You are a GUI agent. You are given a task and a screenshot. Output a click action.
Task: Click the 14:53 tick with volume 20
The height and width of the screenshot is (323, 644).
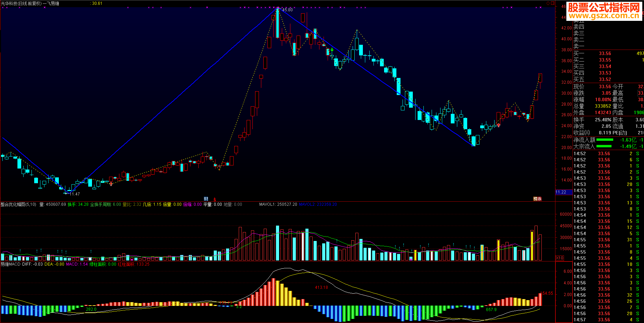point(608,184)
